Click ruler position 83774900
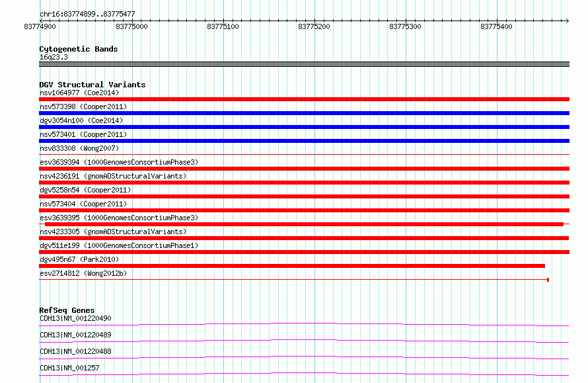The height and width of the screenshot is (383, 588). 40,26
